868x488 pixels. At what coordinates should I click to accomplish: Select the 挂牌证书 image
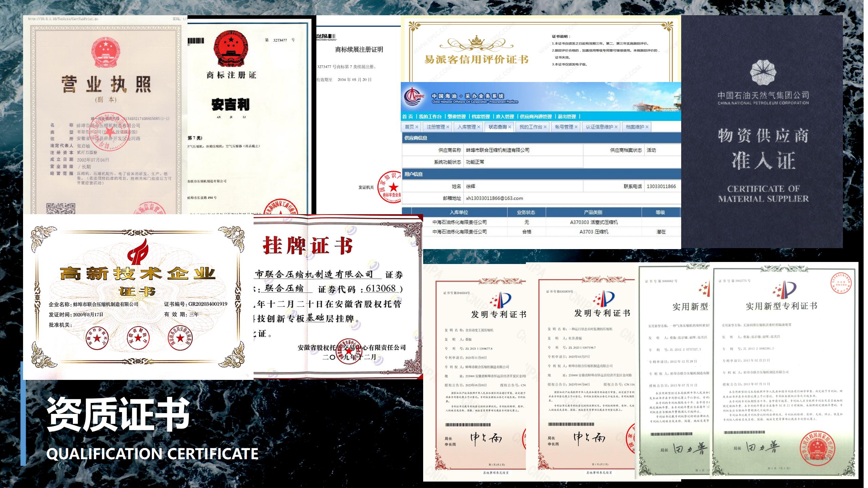[x=338, y=297]
